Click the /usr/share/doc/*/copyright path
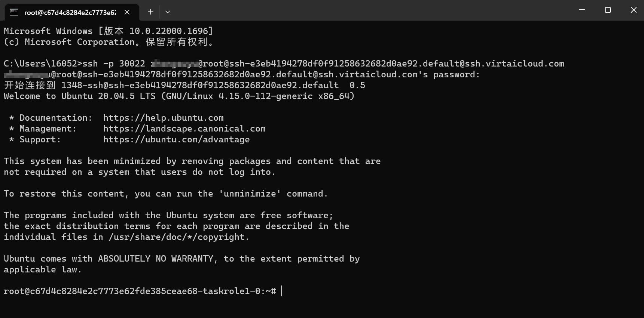 (179, 237)
